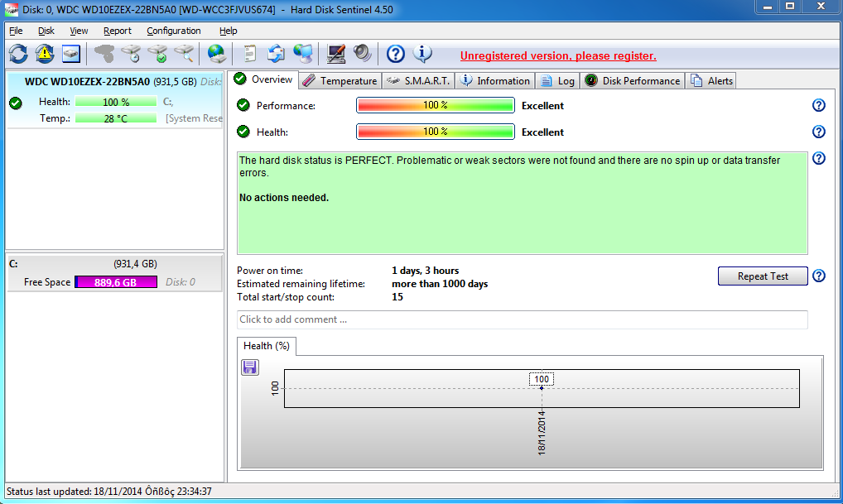Image resolution: width=843 pixels, height=504 pixels.
Task: Click the disk drive panel toolbar icon
Action: 71,54
